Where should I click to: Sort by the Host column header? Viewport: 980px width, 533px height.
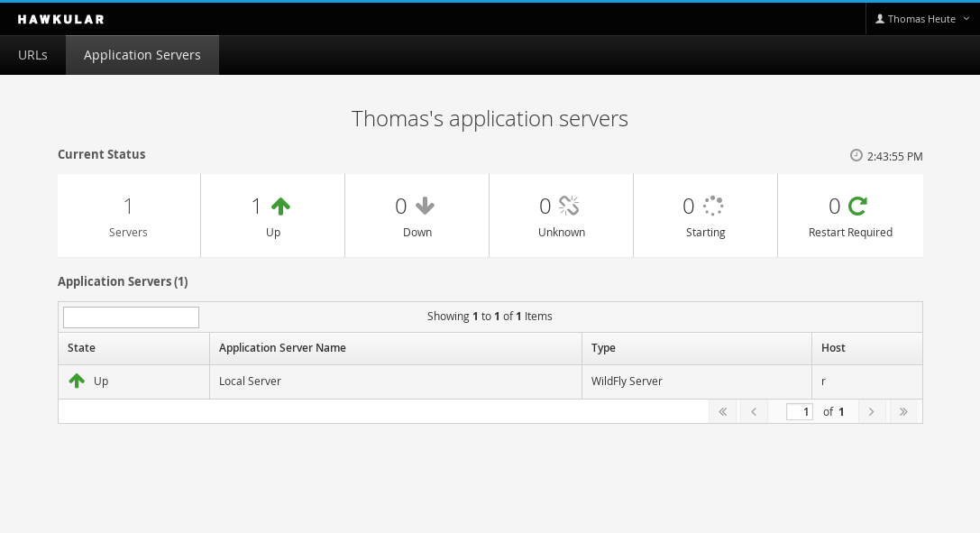pyautogui.click(x=867, y=348)
